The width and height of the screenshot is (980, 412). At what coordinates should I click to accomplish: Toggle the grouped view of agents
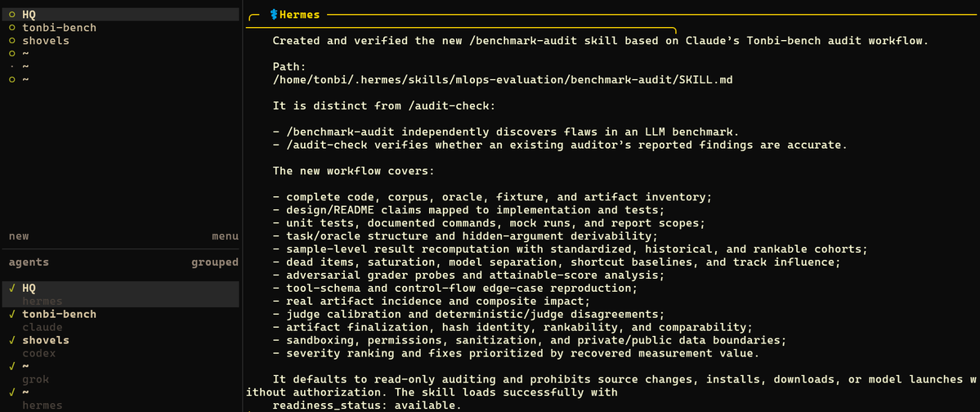pos(214,262)
